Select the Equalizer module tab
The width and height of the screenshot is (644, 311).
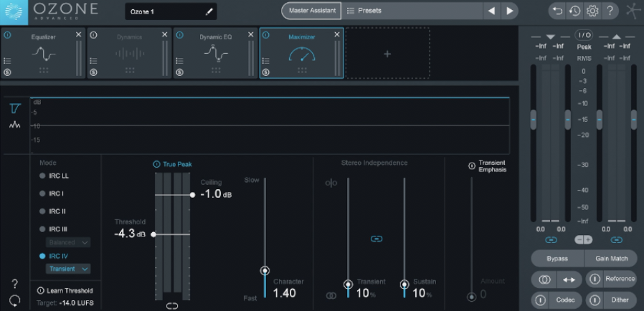tap(43, 53)
